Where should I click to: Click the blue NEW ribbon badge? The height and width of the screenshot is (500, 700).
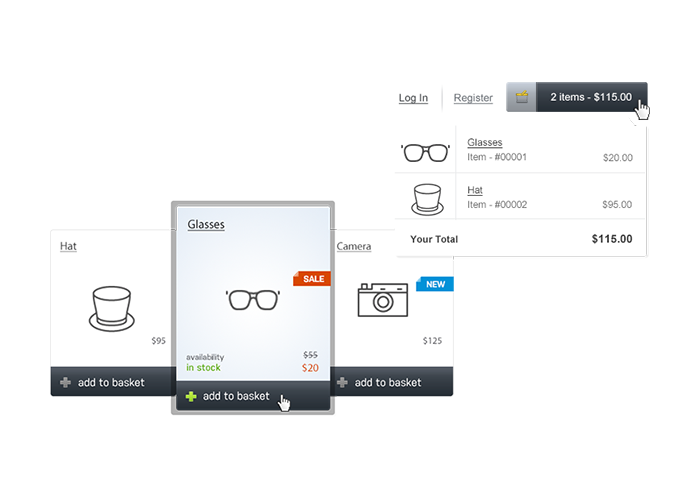coord(437,284)
